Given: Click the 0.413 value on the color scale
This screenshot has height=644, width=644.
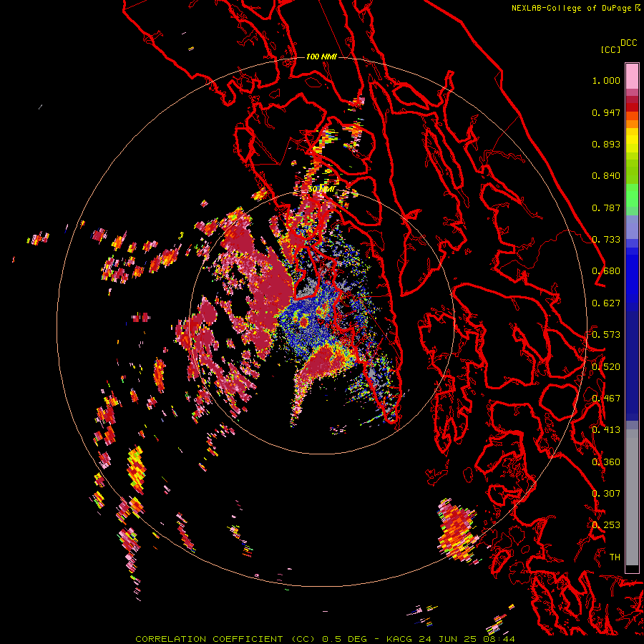Looking at the screenshot, I should click(x=606, y=430).
